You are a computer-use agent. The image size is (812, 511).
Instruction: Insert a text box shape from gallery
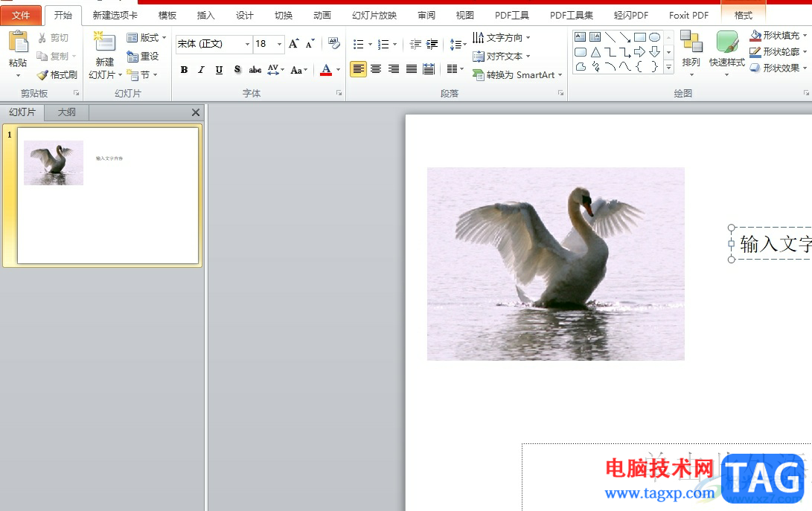tap(580, 37)
